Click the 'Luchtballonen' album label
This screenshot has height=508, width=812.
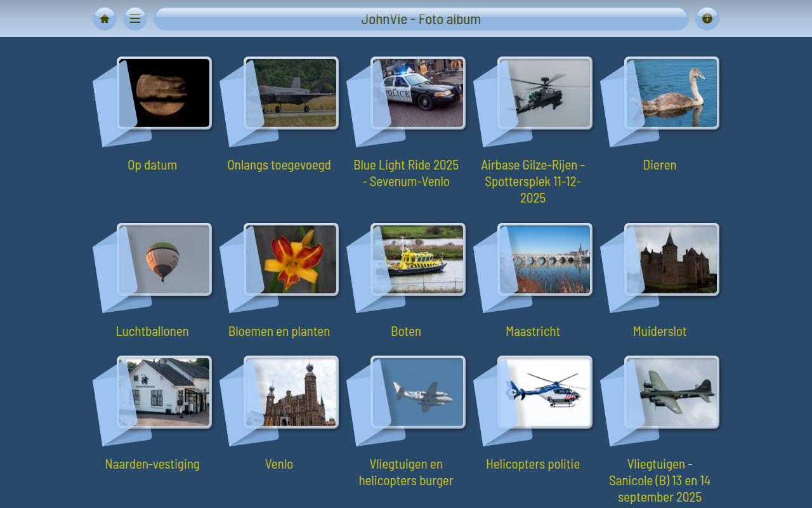[152, 331]
